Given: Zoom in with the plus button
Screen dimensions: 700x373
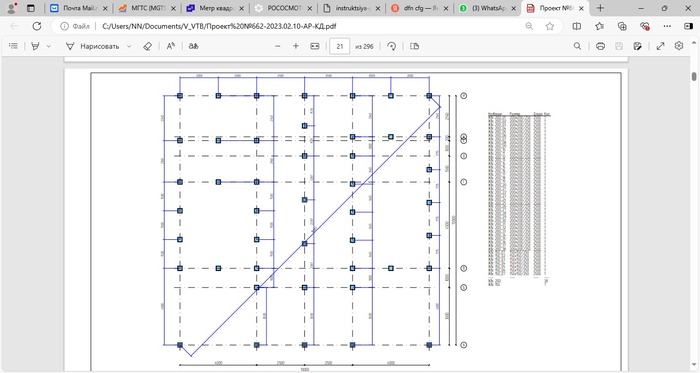Looking at the screenshot, I should (x=296, y=46).
